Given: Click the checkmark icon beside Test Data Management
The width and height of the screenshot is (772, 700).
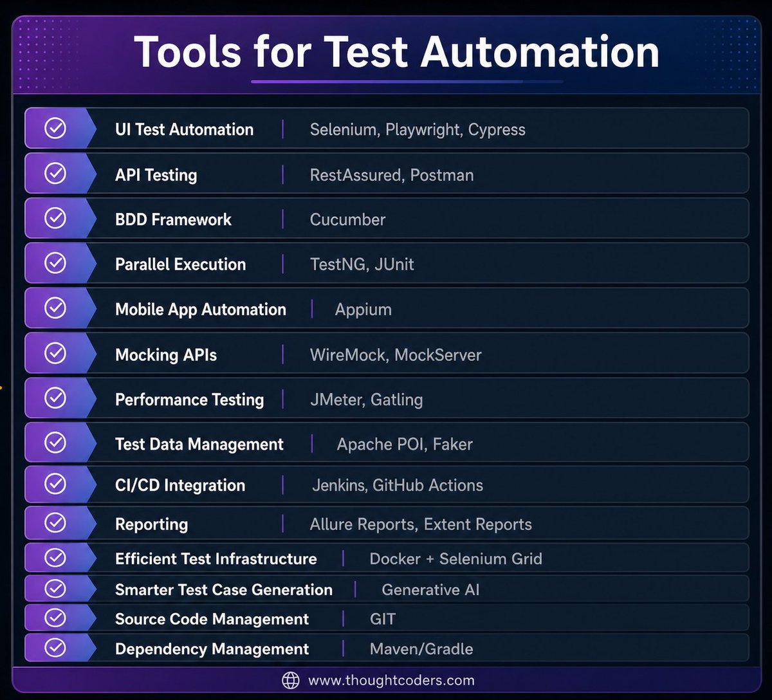Looking at the screenshot, I should click(55, 443).
